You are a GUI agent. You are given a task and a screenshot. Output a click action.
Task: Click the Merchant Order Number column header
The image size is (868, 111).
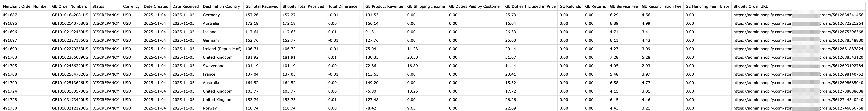(25, 6)
